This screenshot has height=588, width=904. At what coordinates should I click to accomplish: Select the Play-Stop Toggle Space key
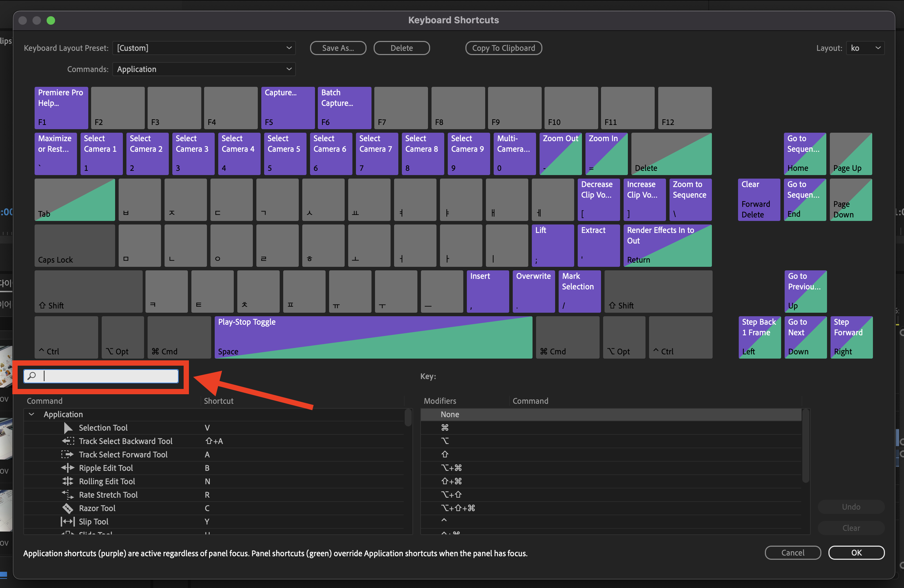[373, 337]
